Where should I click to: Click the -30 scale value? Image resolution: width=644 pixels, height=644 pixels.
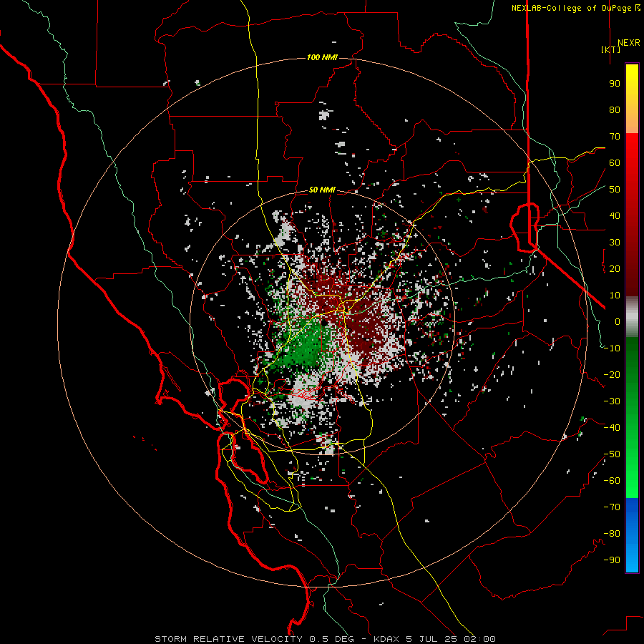point(612,401)
